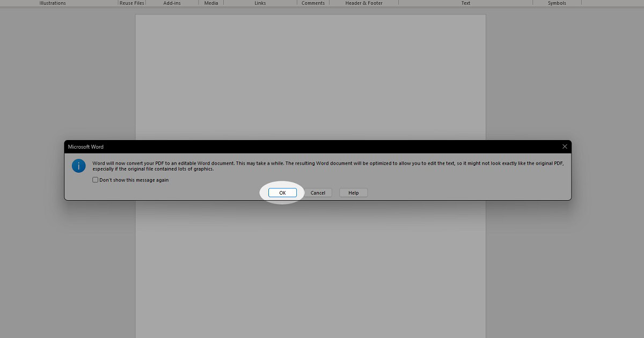Click the Comments group label
Image resolution: width=644 pixels, height=338 pixels.
point(313,3)
